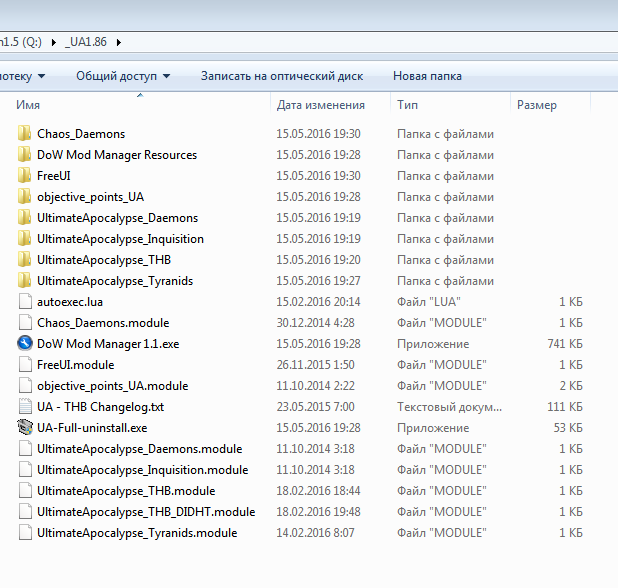Select the name 'UltimateApocalypse_Daemons.module'
This screenshot has width=618, height=588.
tap(140, 448)
